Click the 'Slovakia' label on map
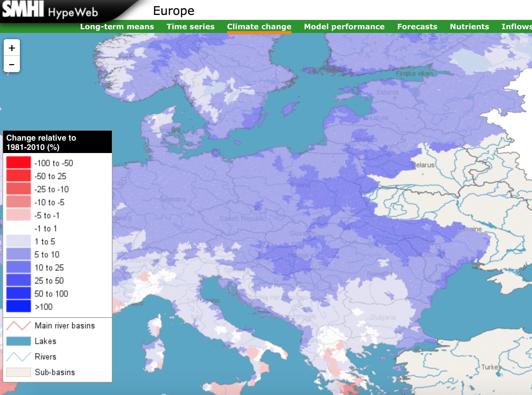532x395 pixels. pyautogui.click(x=302, y=233)
